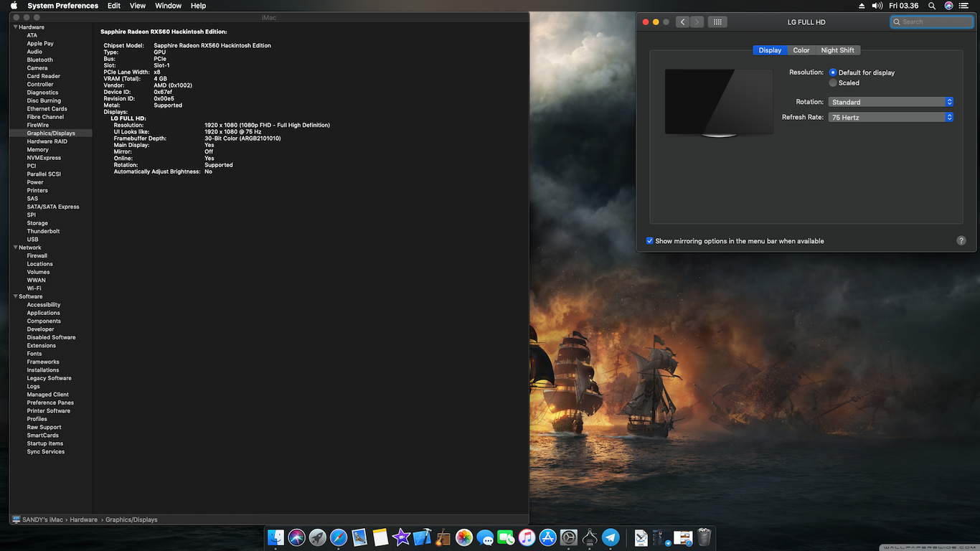Click the menu bar clock Fri 03.36

pos(904,5)
